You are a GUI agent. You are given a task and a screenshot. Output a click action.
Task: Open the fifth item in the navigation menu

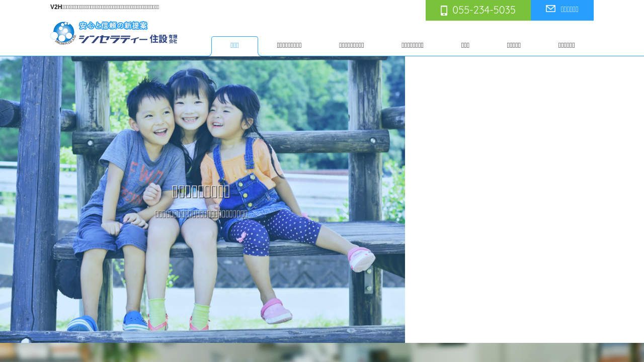(x=465, y=46)
